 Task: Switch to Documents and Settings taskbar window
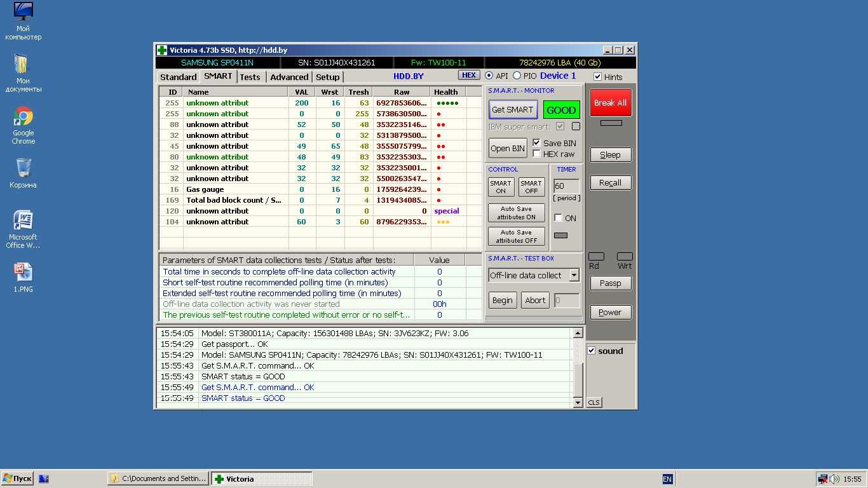click(158, 479)
